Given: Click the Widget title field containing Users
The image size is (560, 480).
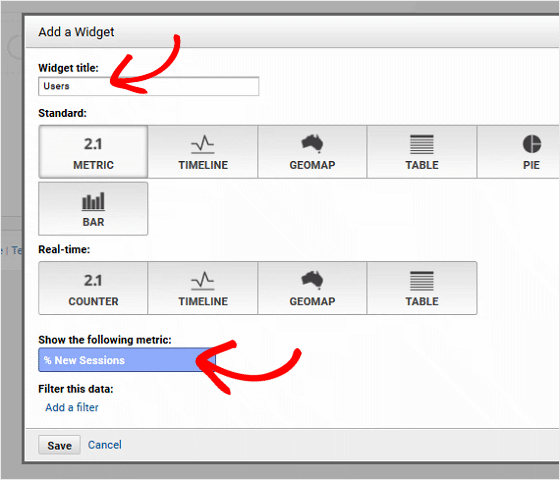Looking at the screenshot, I should coord(149,86).
